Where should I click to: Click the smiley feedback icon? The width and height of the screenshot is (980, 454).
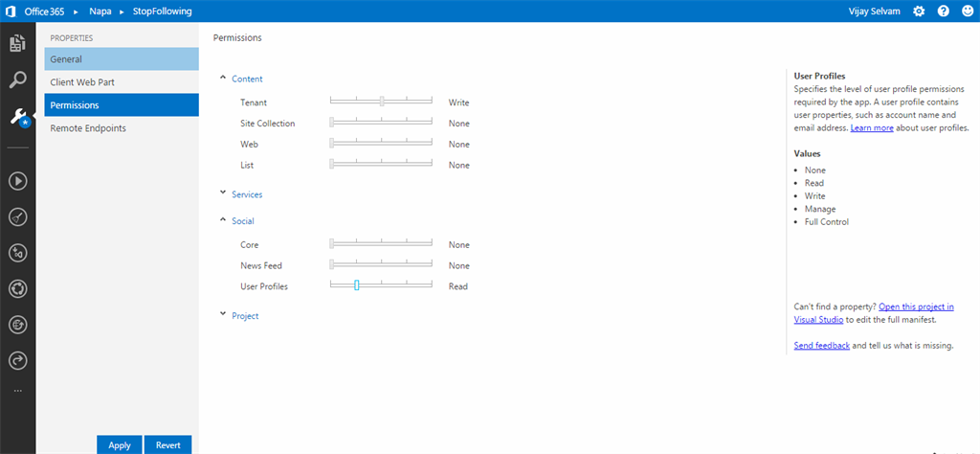click(968, 11)
